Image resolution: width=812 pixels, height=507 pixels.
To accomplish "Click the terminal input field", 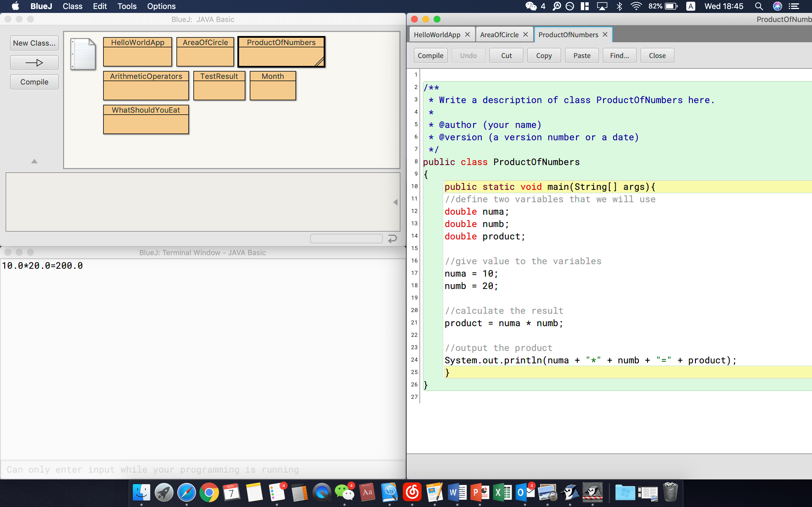I will coord(203,470).
